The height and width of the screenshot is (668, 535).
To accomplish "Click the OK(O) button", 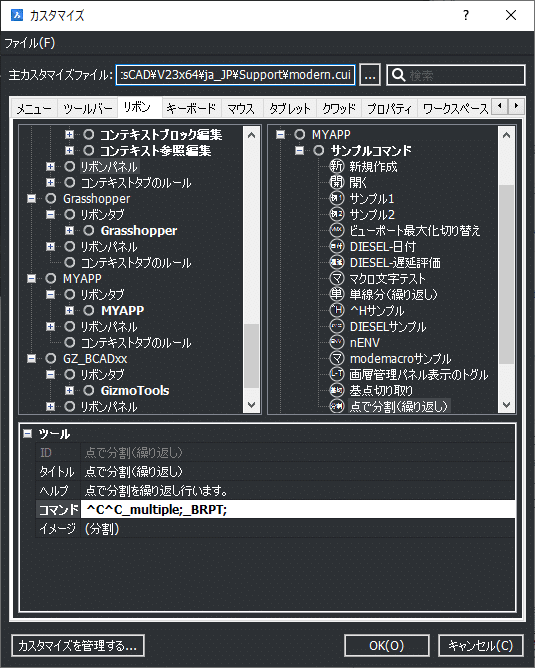I will coord(386,646).
